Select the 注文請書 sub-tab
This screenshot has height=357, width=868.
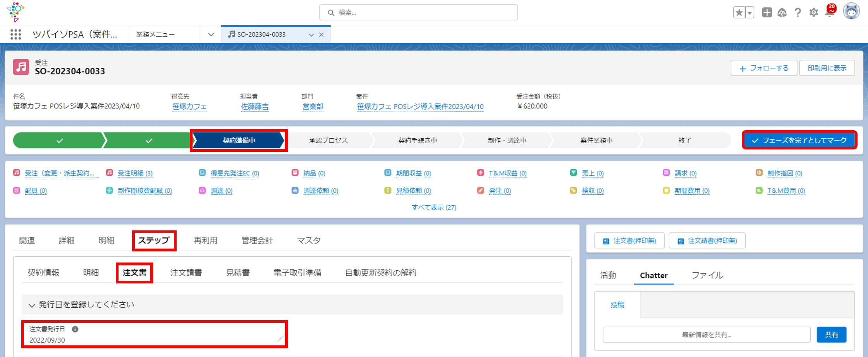pyautogui.click(x=186, y=273)
